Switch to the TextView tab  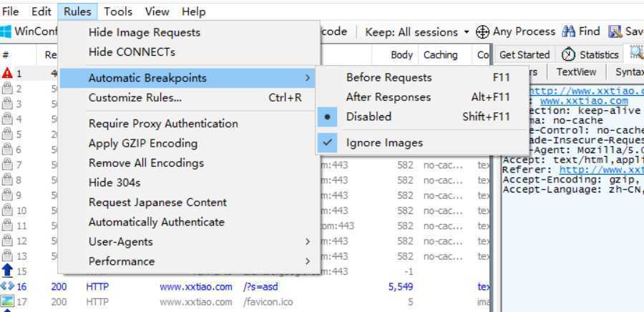576,72
